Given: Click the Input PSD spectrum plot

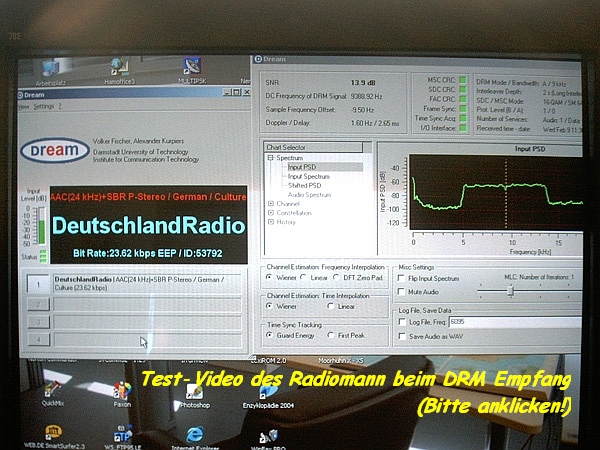Looking at the screenshot, I should 496,192.
